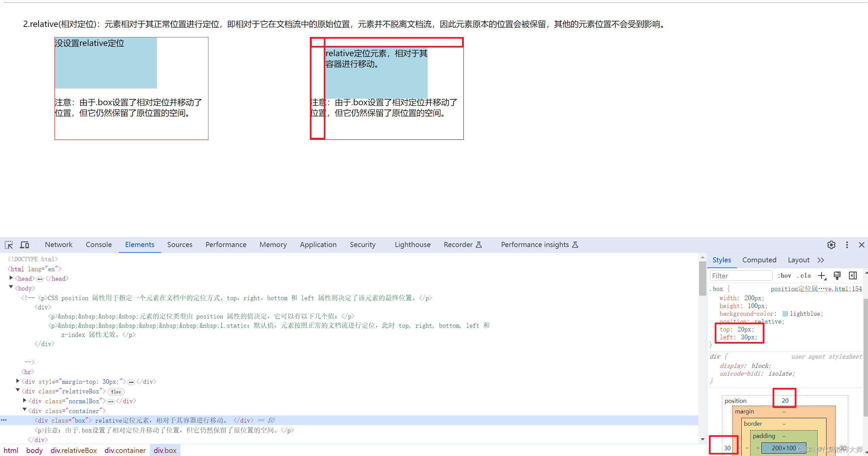This screenshot has height=456, width=868.
Task: Open DevTools settings gear
Action: pyautogui.click(x=831, y=245)
